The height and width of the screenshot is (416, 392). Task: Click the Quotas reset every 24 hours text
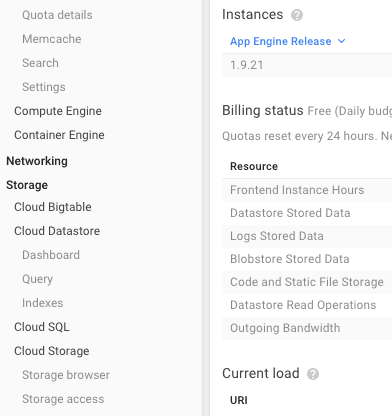pos(307,136)
